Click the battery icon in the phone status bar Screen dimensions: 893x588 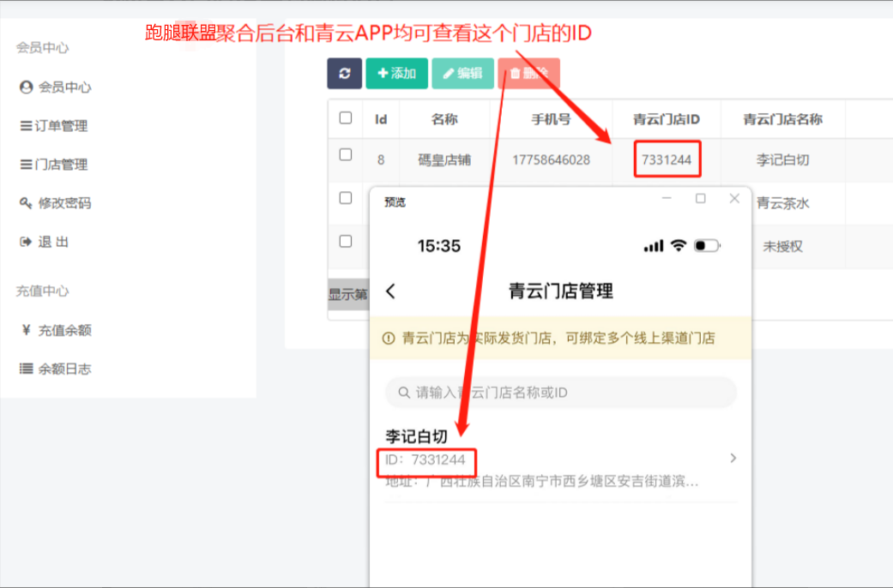pos(707,245)
